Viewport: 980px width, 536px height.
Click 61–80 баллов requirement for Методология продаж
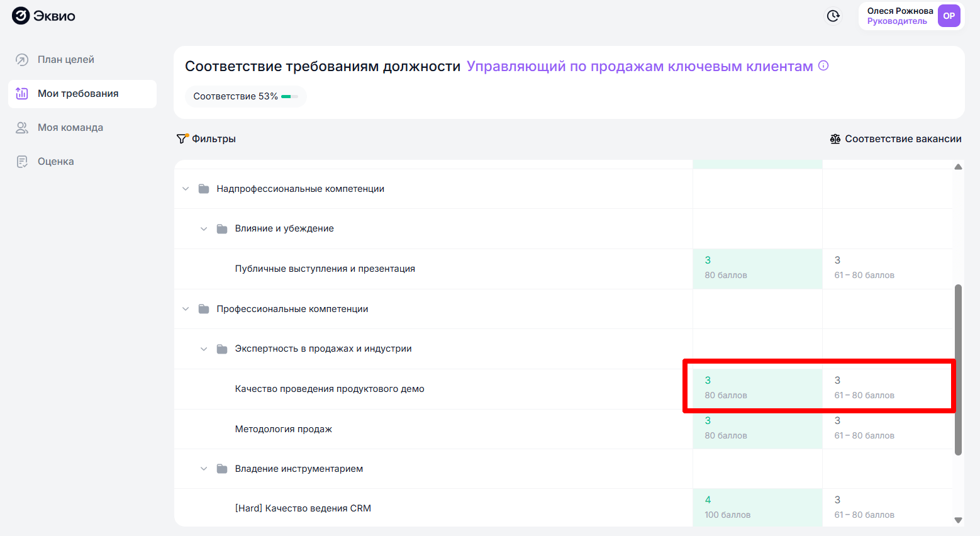pyautogui.click(x=864, y=435)
